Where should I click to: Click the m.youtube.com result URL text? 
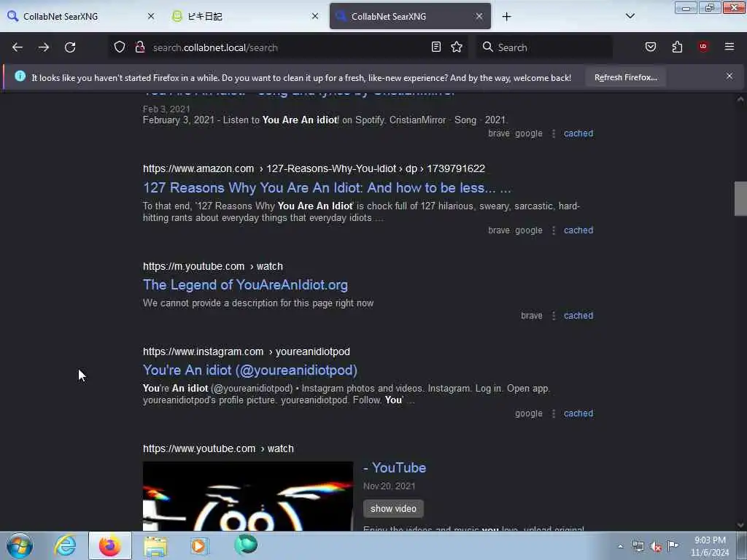pos(213,266)
